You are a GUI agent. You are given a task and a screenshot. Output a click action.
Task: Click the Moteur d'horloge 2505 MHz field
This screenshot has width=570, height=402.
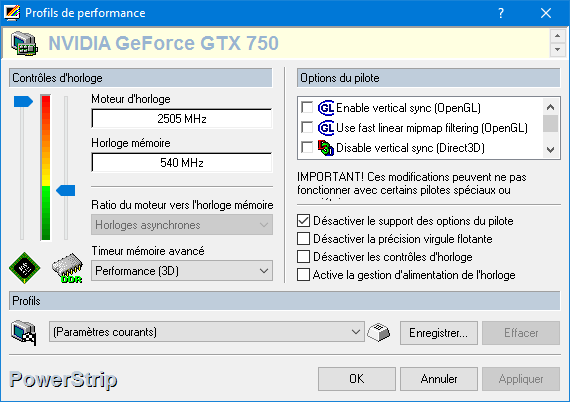point(182,118)
